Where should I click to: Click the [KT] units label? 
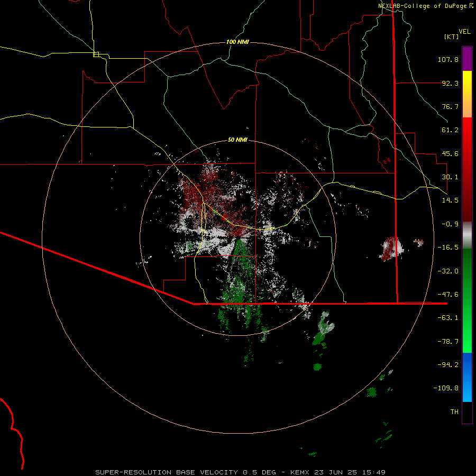tap(452, 36)
